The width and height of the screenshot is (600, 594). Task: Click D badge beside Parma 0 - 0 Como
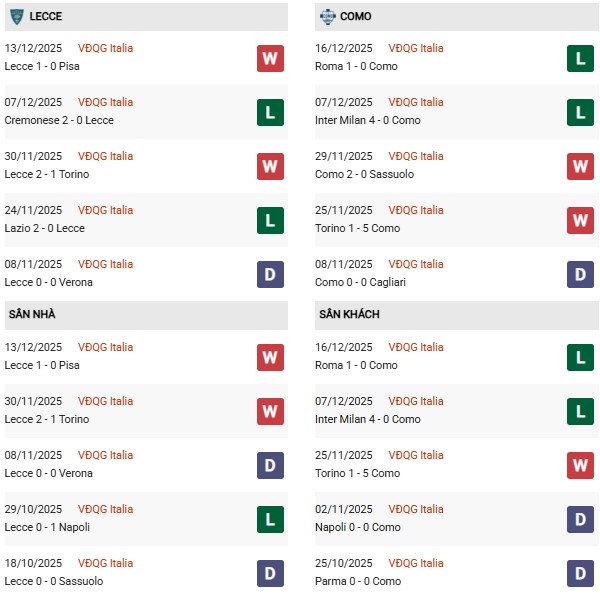click(580, 573)
